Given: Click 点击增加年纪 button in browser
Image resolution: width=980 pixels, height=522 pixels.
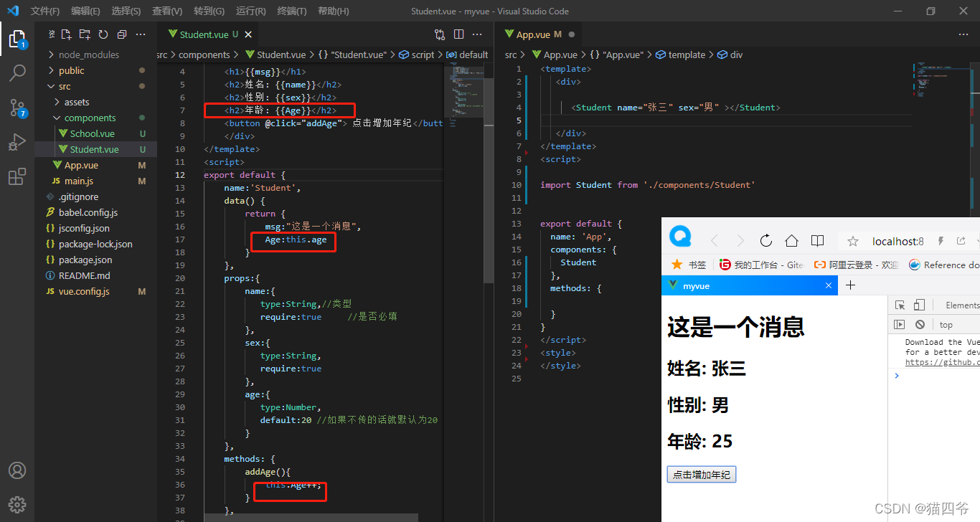Looking at the screenshot, I should click(x=701, y=475).
